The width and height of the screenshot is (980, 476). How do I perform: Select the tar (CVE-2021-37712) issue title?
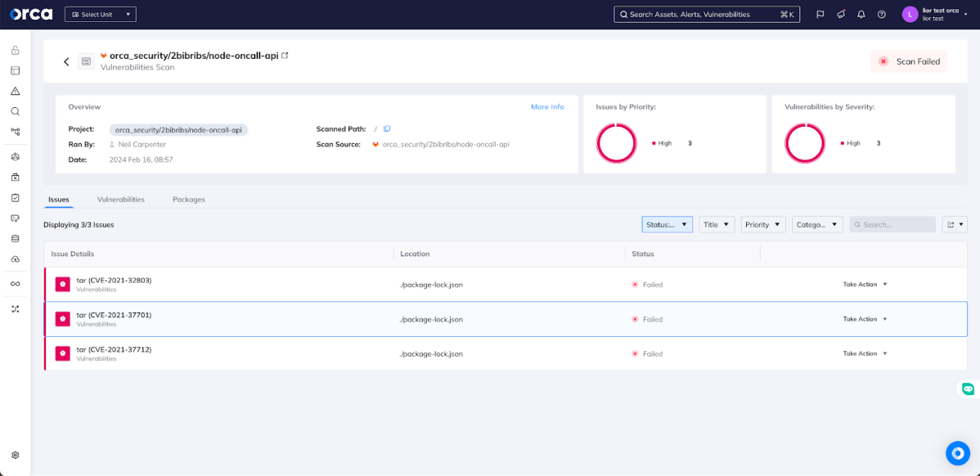point(114,349)
